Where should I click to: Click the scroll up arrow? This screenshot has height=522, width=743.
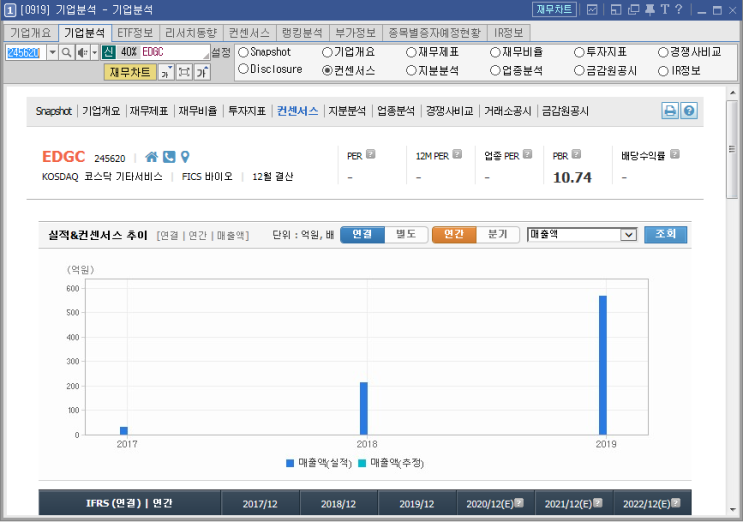pos(733,92)
